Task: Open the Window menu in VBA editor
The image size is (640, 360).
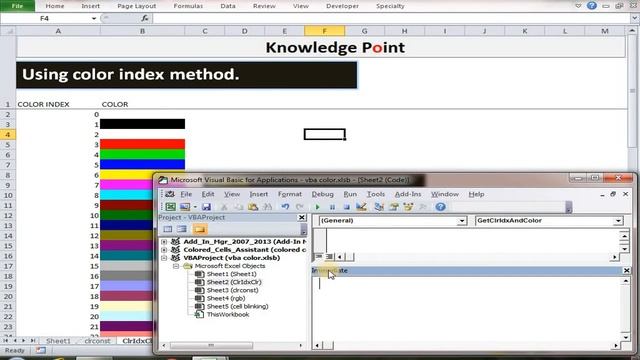Action: [445, 194]
